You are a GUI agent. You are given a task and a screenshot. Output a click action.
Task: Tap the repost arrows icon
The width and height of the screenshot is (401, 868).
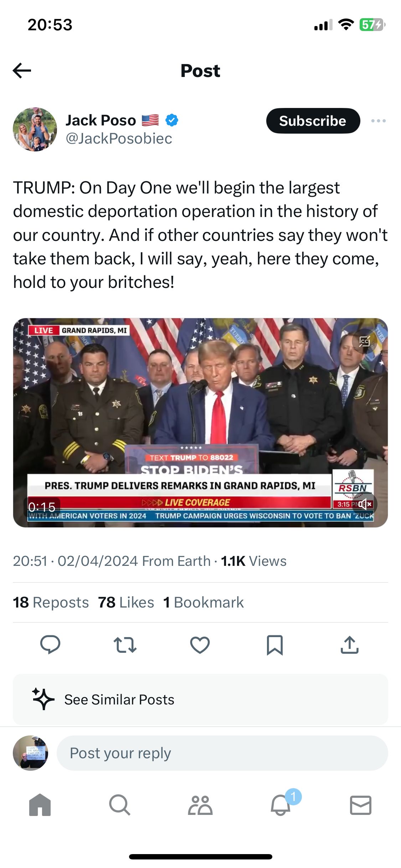point(125,645)
